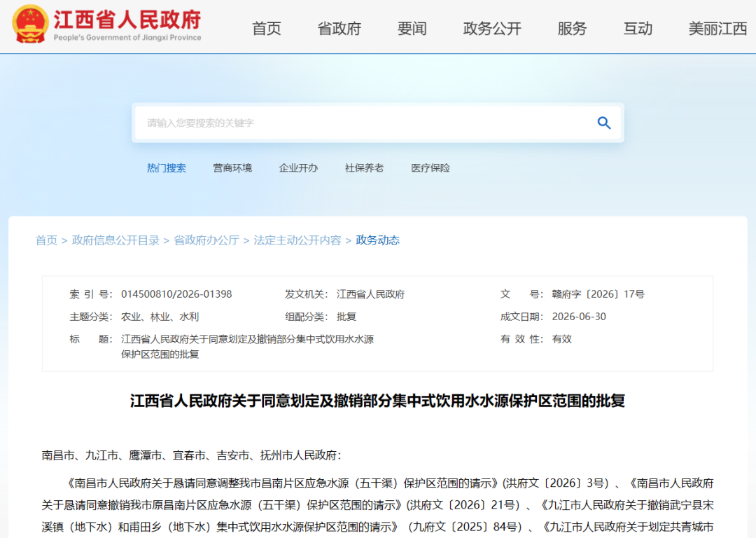The width and height of the screenshot is (756, 538).
Task: Click the 成文日期 field label
Action: [521, 317]
